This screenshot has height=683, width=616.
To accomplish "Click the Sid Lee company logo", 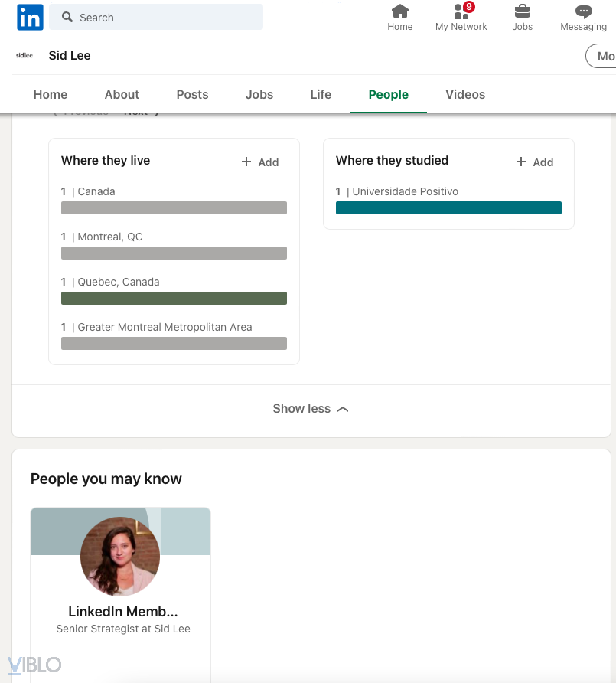I will coord(24,55).
